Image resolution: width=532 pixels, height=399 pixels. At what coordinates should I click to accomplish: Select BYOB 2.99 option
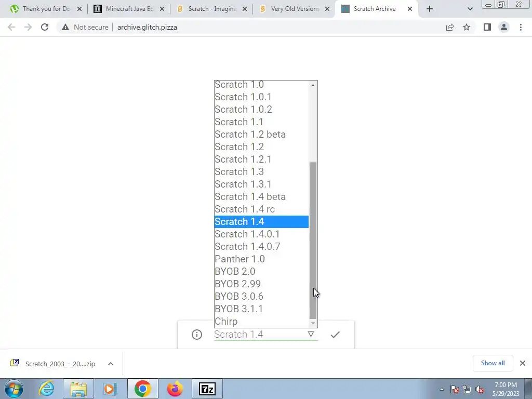pyautogui.click(x=262, y=284)
